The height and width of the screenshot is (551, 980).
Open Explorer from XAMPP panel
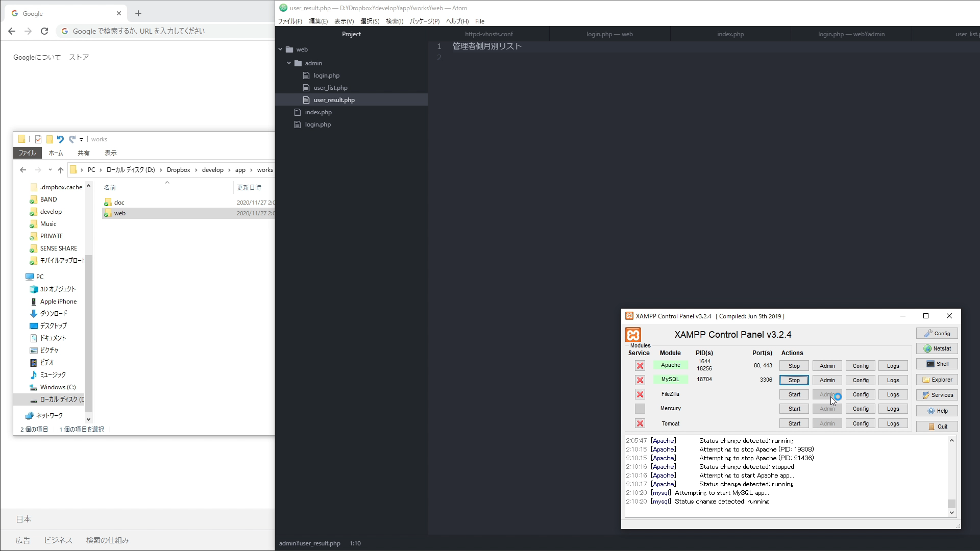[x=937, y=380]
